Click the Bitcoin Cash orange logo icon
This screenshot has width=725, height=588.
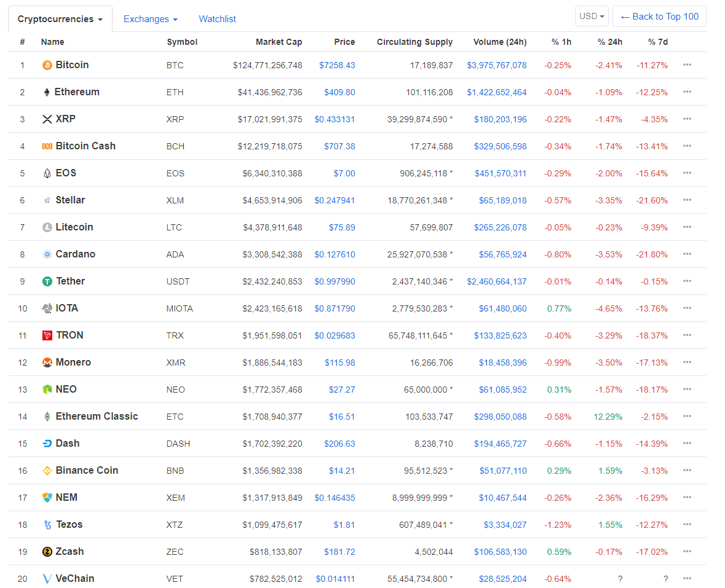47,146
